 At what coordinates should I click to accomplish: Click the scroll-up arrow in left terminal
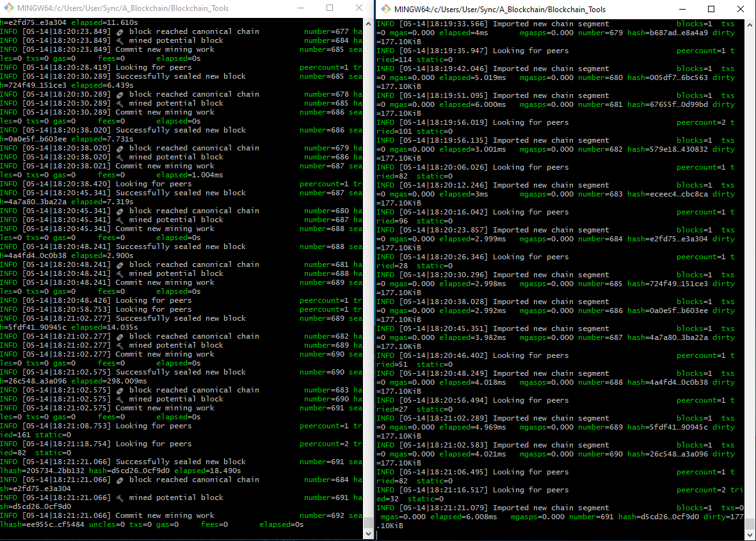tap(368, 23)
